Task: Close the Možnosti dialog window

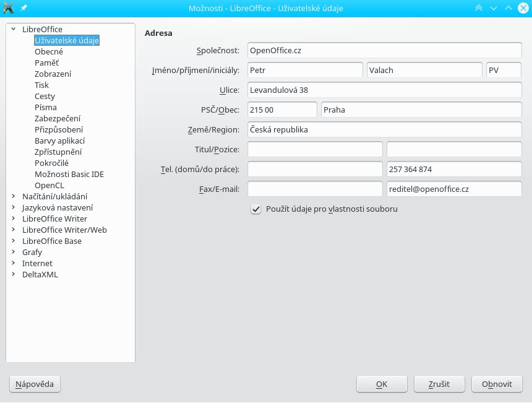Action: pos(523,8)
